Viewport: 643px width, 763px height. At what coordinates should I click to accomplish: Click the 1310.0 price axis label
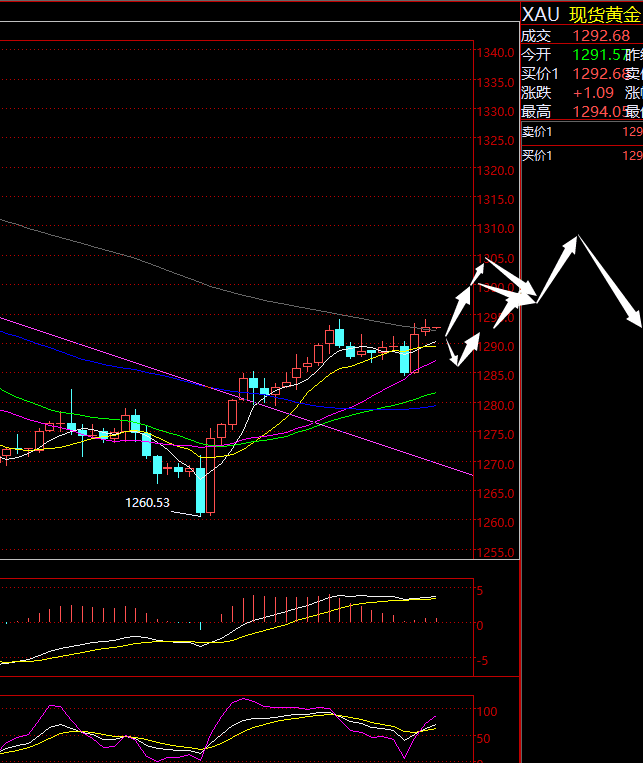496,229
